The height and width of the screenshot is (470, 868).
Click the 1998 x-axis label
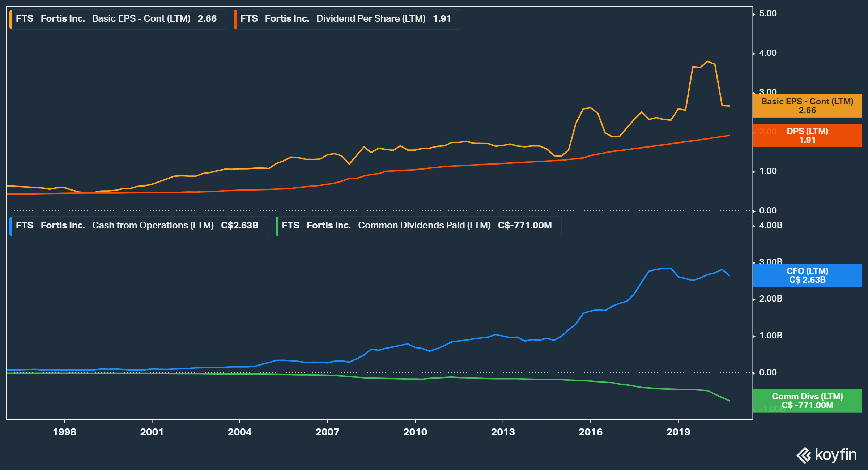64,432
